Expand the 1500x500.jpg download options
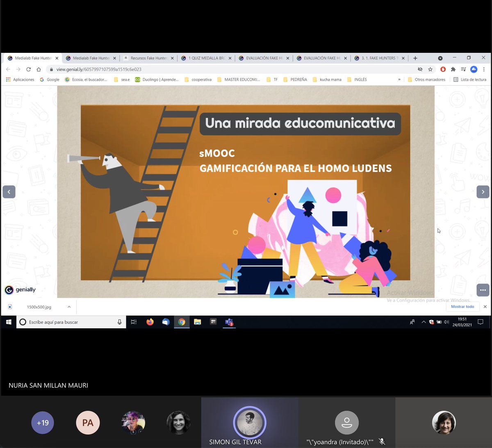 pos(69,307)
